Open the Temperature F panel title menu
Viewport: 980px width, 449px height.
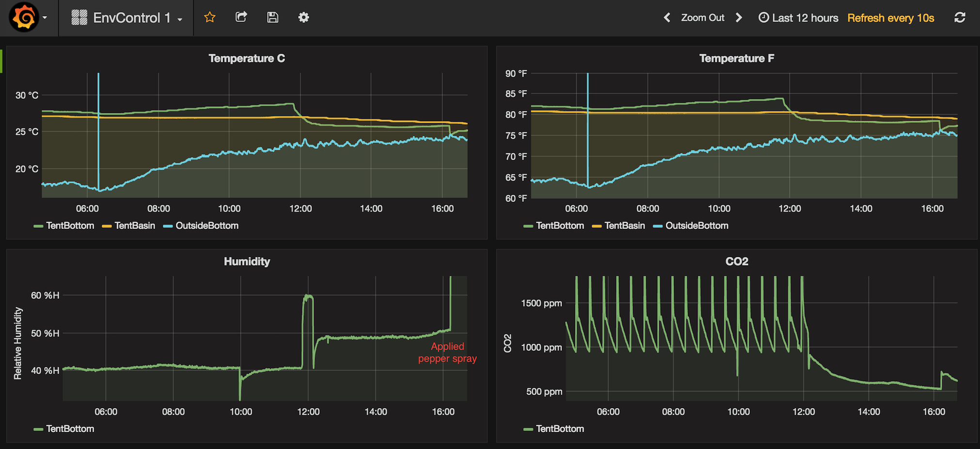click(x=736, y=58)
